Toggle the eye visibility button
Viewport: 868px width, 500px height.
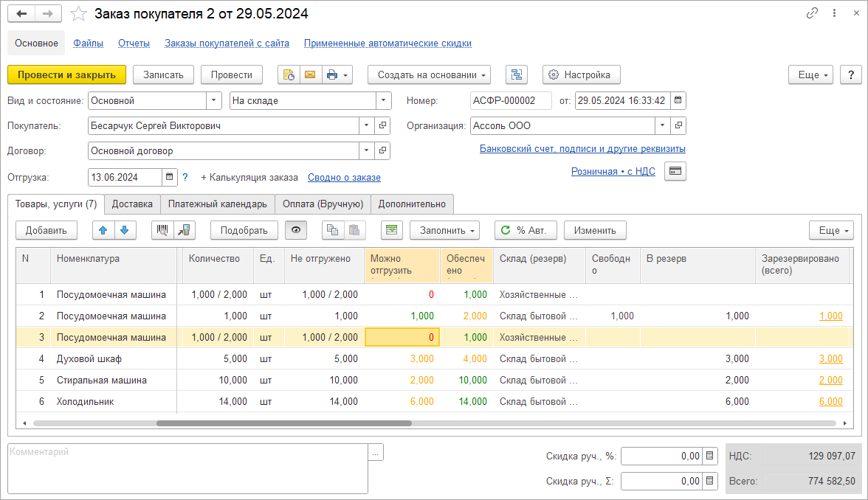(296, 230)
